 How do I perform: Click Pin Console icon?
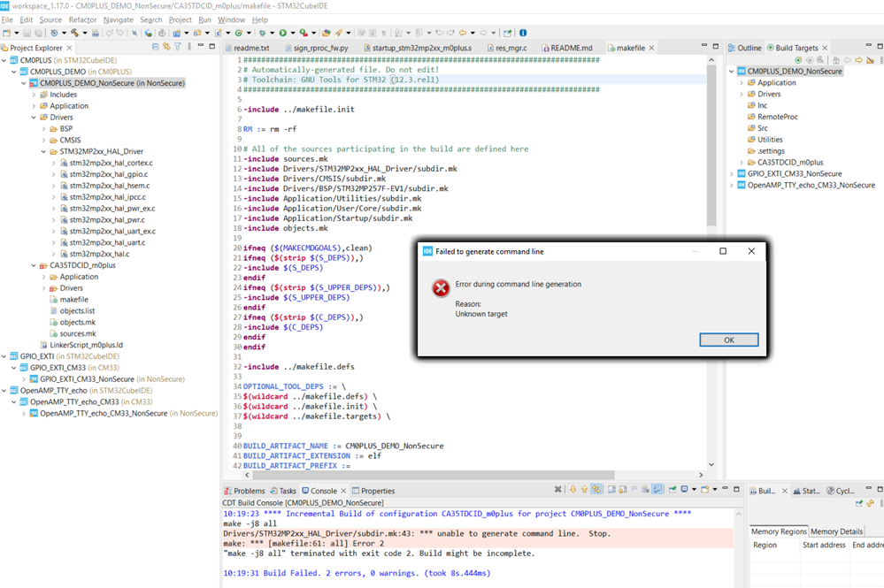pyautogui.click(x=672, y=490)
